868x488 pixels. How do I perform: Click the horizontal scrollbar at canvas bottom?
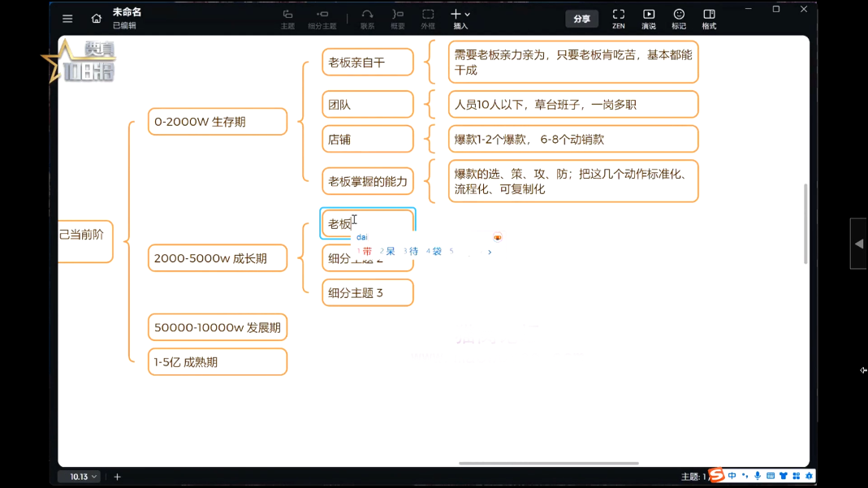pyautogui.click(x=548, y=464)
